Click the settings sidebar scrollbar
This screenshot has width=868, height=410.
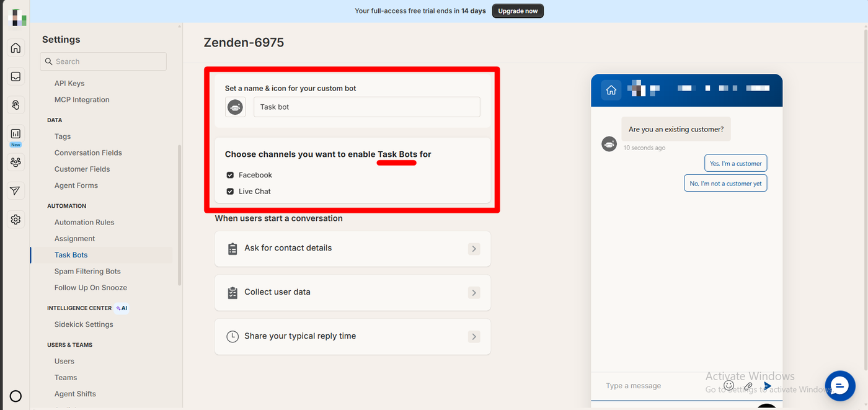pos(180,215)
